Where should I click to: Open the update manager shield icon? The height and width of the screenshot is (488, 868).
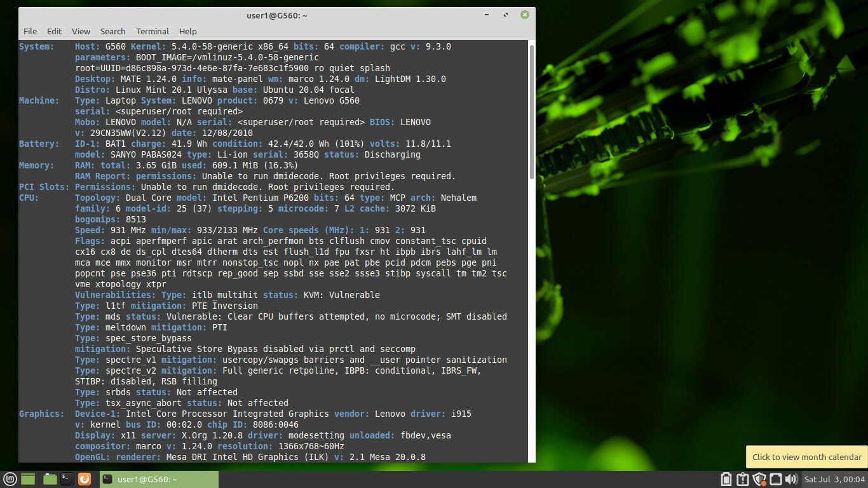[x=759, y=479]
